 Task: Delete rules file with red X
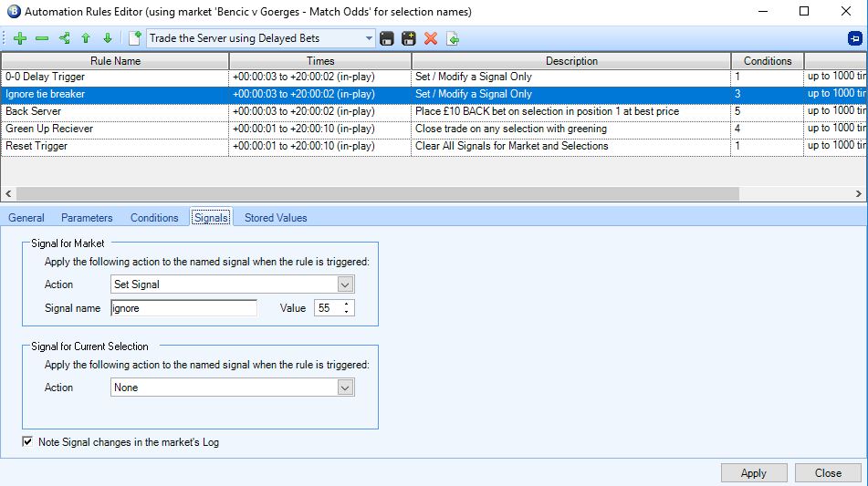(x=431, y=38)
